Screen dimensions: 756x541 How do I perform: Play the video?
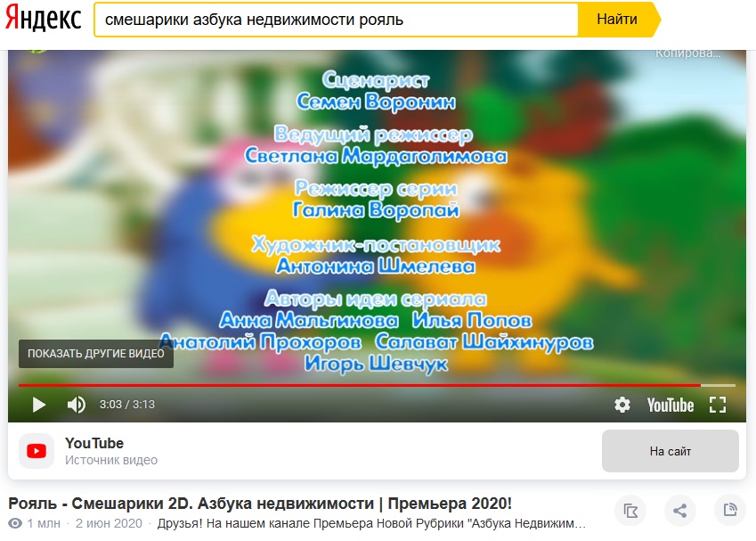pos(38,405)
